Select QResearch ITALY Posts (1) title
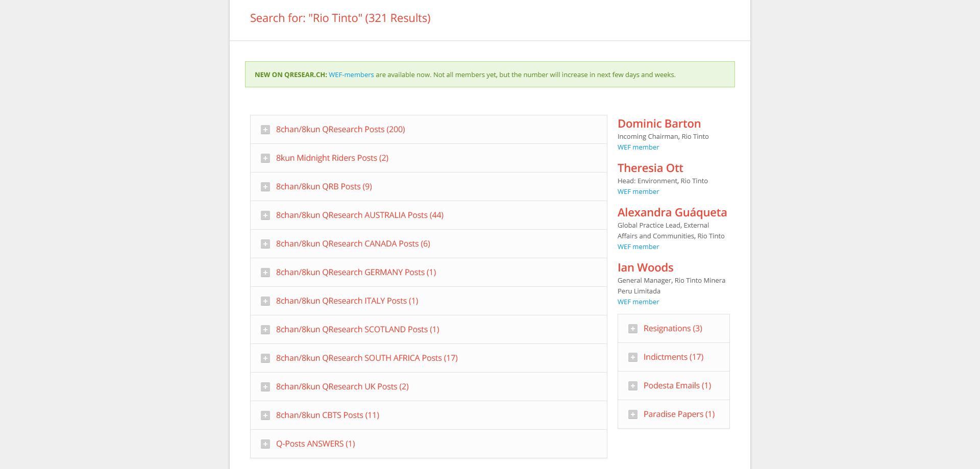This screenshot has width=980, height=469. pyautogui.click(x=347, y=301)
